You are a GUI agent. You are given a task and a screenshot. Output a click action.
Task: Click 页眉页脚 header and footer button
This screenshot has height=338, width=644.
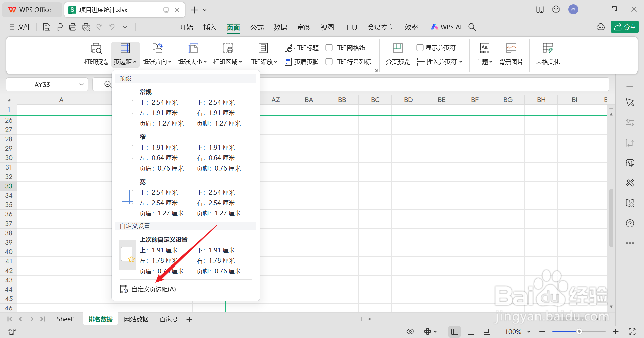point(302,62)
